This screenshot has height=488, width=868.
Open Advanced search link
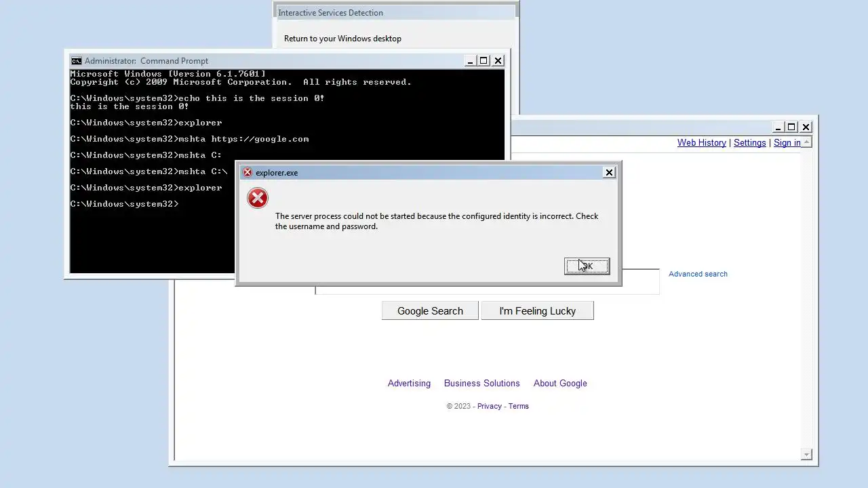[x=698, y=274]
